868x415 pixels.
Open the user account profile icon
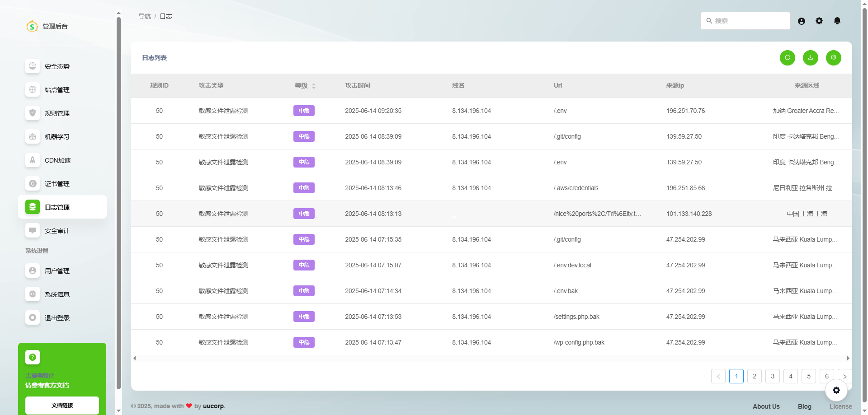click(x=801, y=21)
